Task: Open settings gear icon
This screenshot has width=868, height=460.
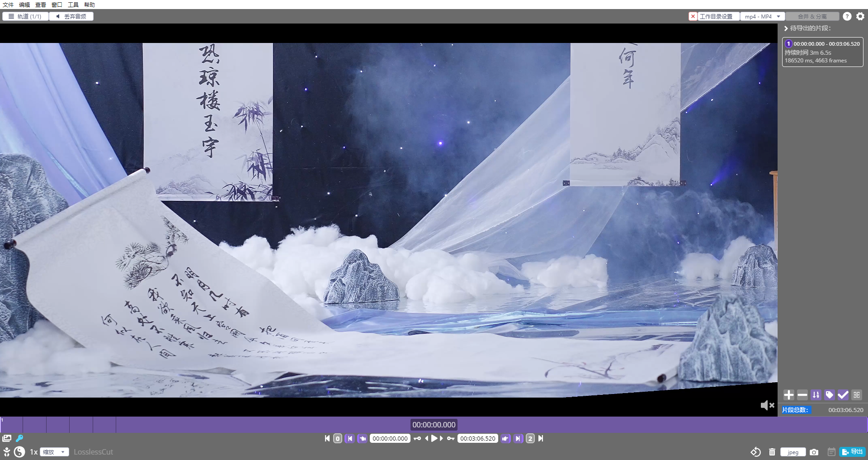Action: coord(860,16)
